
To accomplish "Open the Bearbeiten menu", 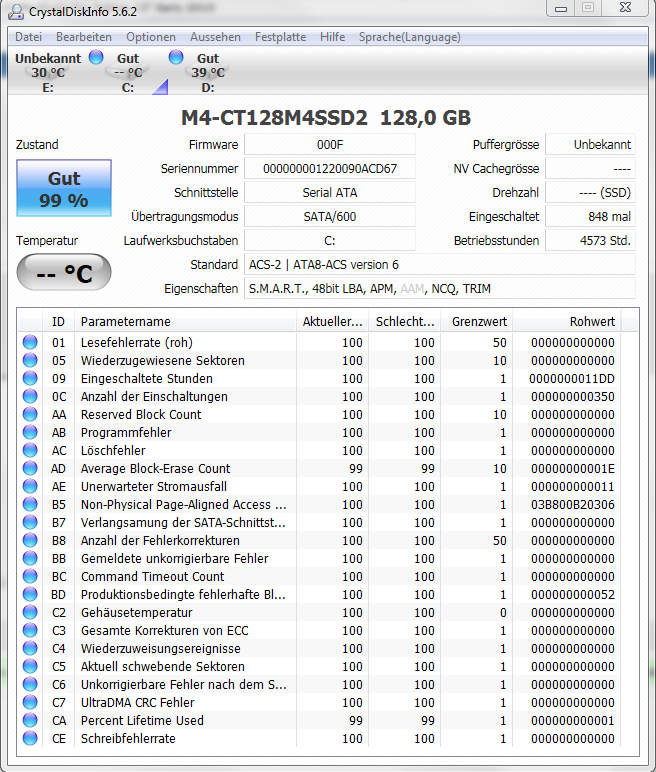I will tap(84, 37).
